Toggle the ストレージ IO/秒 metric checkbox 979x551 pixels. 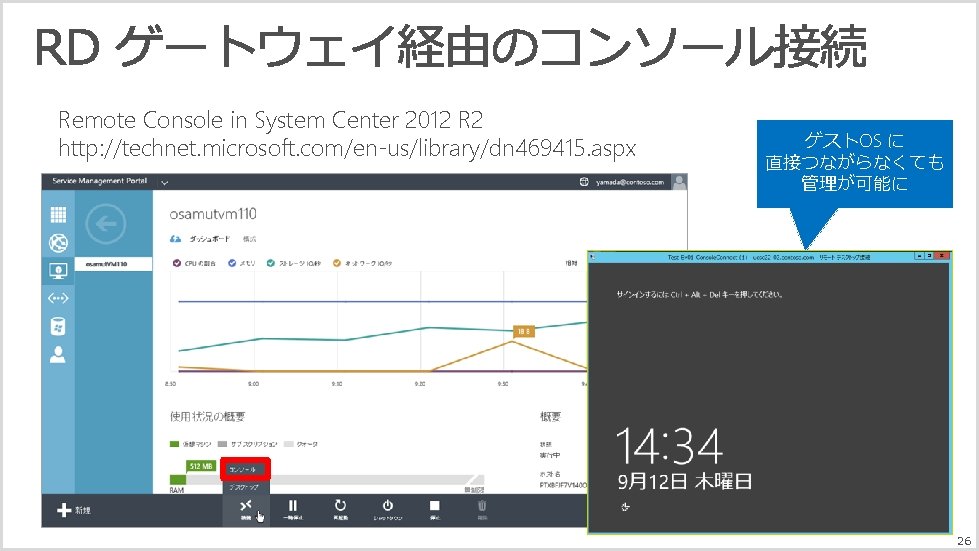270,263
